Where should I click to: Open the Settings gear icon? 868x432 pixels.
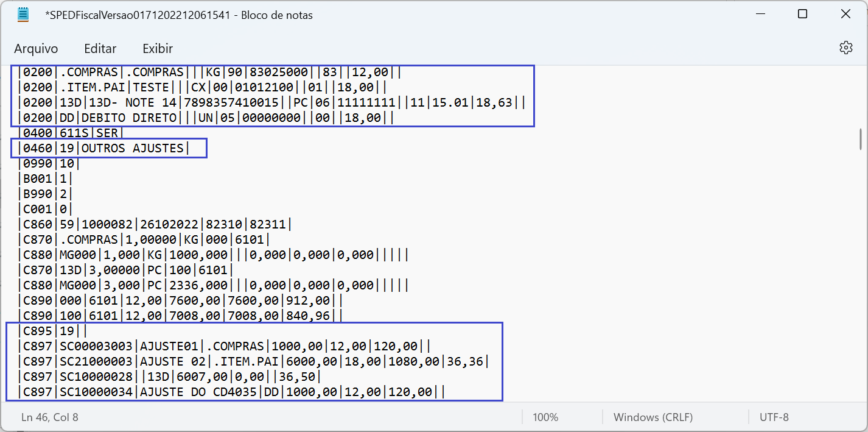pos(845,48)
